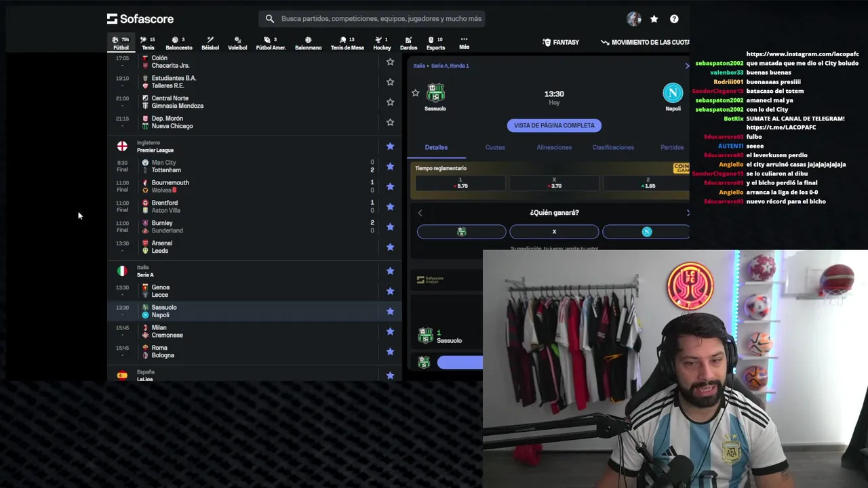Viewport: 868px width, 488px height.
Task: Favorite the match via panel star
Action: click(416, 93)
